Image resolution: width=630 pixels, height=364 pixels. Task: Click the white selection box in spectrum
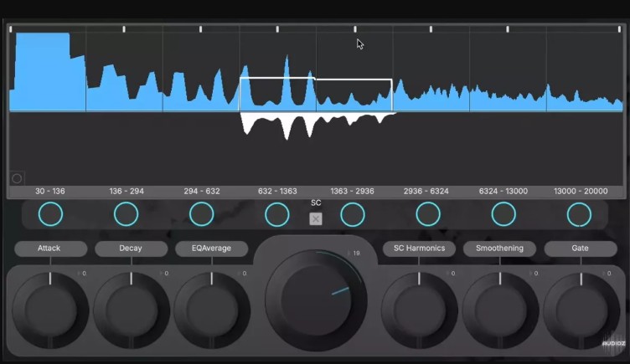tap(316, 95)
